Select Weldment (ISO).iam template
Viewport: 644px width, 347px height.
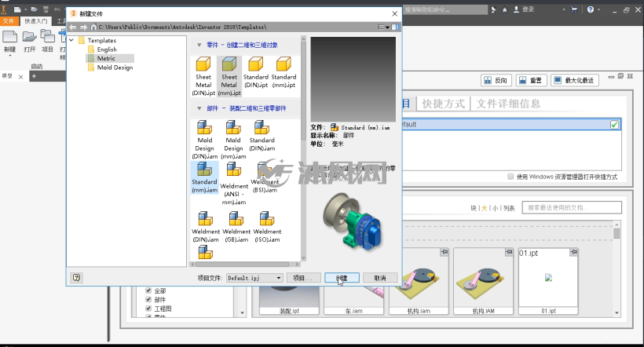click(x=267, y=227)
